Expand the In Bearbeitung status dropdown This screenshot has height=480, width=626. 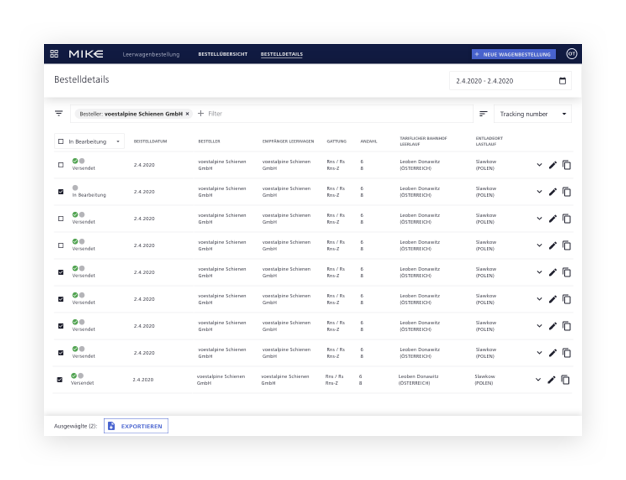coord(117,142)
